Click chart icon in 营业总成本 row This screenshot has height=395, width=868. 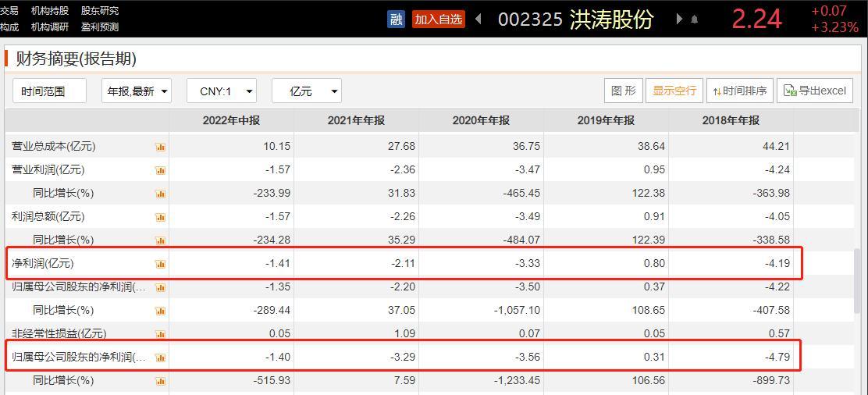tap(161, 147)
